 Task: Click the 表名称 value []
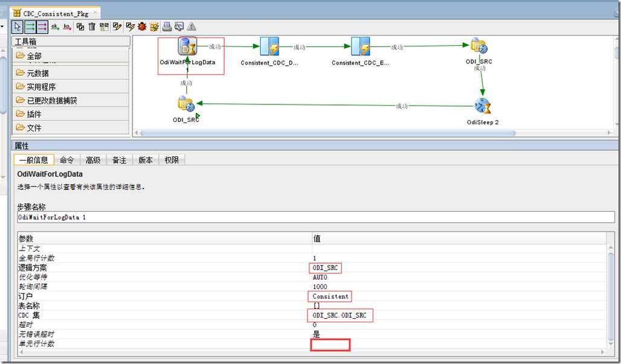tap(317, 306)
